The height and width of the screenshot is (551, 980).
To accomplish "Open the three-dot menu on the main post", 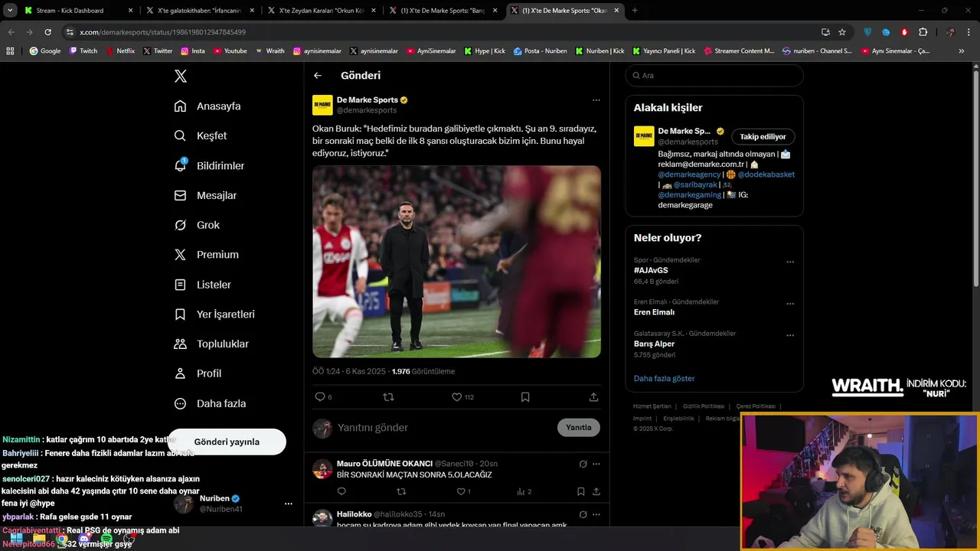I will click(596, 100).
